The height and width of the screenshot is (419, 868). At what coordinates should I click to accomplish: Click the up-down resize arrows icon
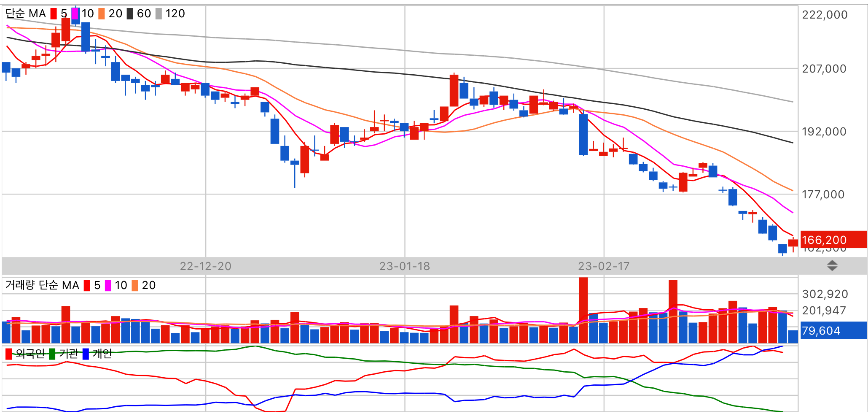832,266
